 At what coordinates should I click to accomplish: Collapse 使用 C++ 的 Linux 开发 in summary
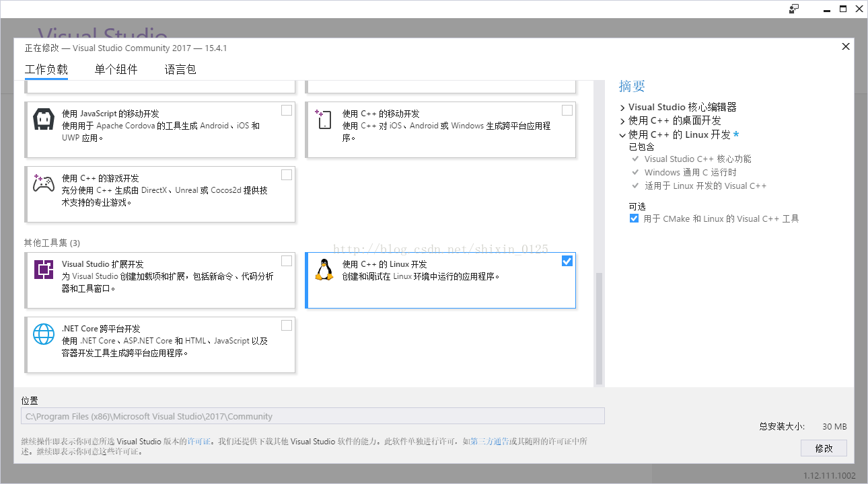[x=622, y=135]
